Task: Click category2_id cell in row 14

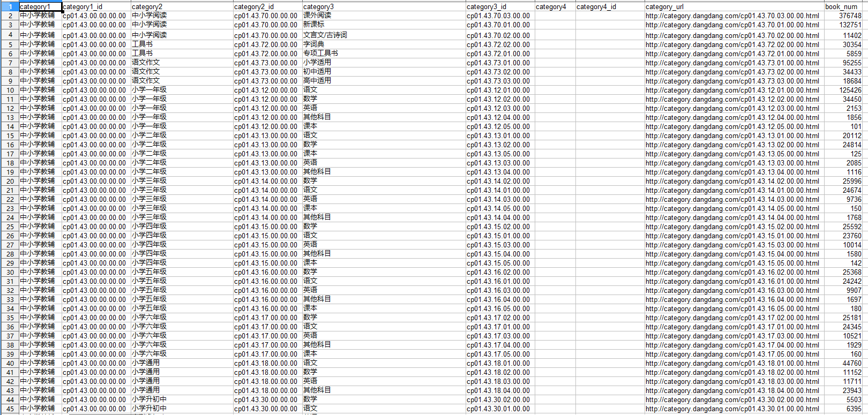Action: pos(268,126)
